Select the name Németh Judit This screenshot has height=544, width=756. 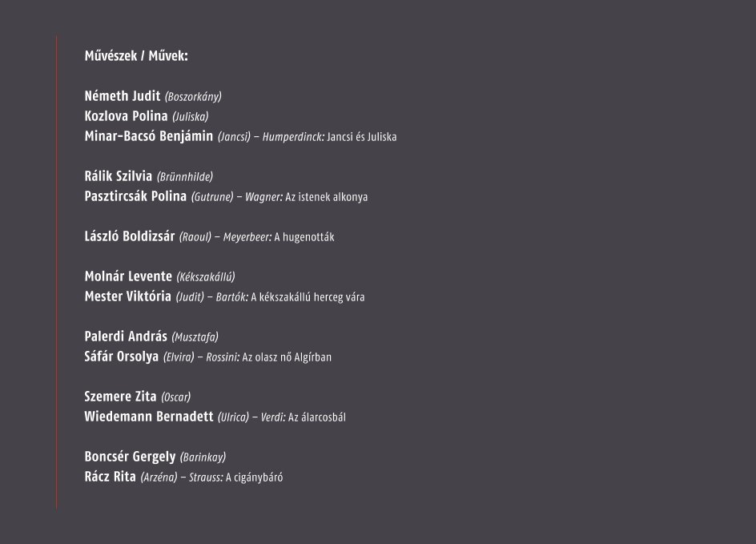tap(123, 96)
